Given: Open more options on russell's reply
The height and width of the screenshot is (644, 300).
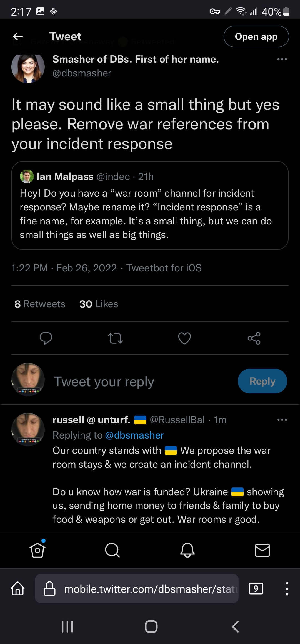Looking at the screenshot, I should 282,420.
